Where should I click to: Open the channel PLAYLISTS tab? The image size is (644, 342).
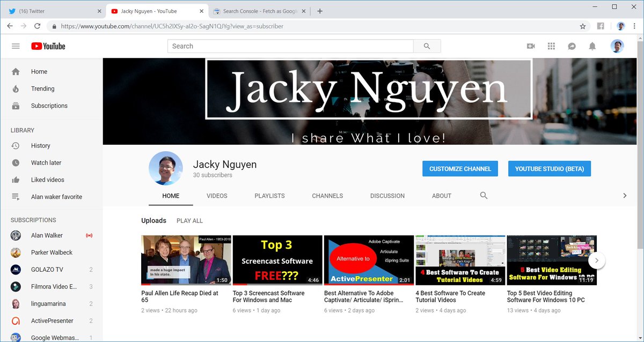pos(269,196)
